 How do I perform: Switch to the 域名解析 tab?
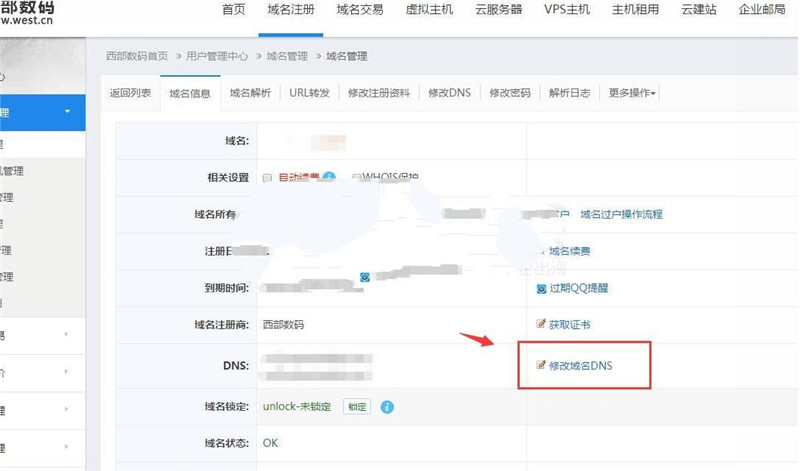click(250, 93)
